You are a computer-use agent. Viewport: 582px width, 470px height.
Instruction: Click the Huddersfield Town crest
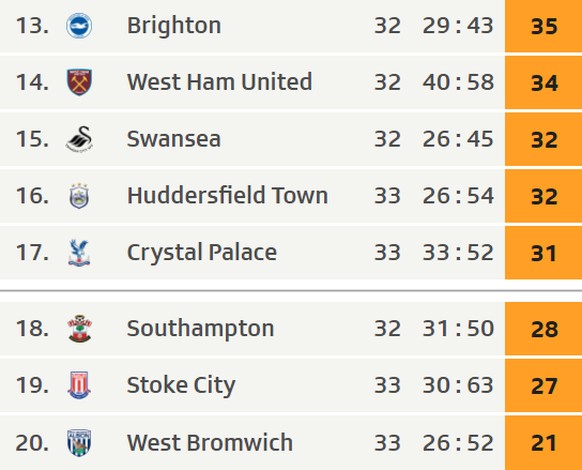point(79,196)
